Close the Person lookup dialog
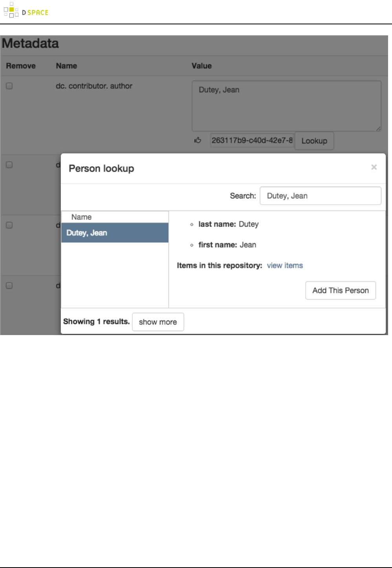This screenshot has height=568, width=392. [374, 167]
